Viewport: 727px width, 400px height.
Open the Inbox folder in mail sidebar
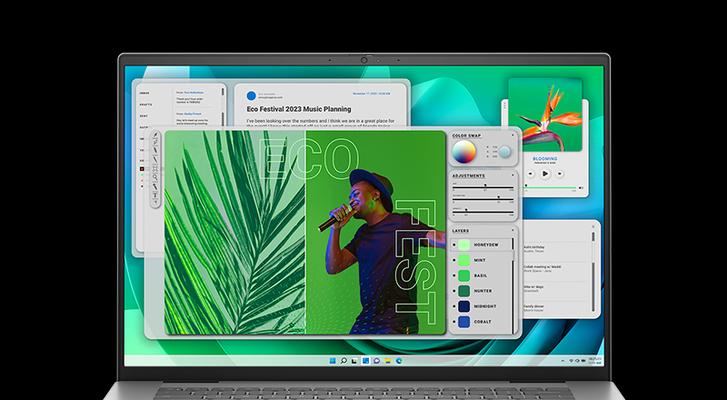point(144,93)
